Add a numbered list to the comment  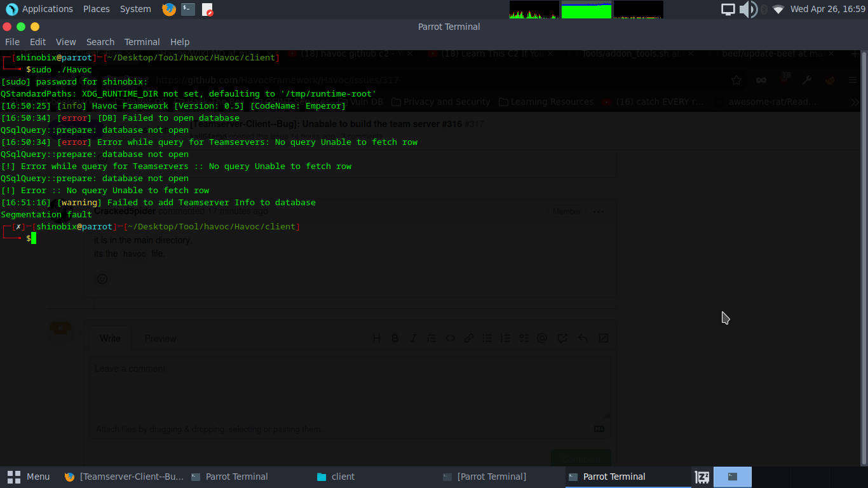tap(505, 338)
